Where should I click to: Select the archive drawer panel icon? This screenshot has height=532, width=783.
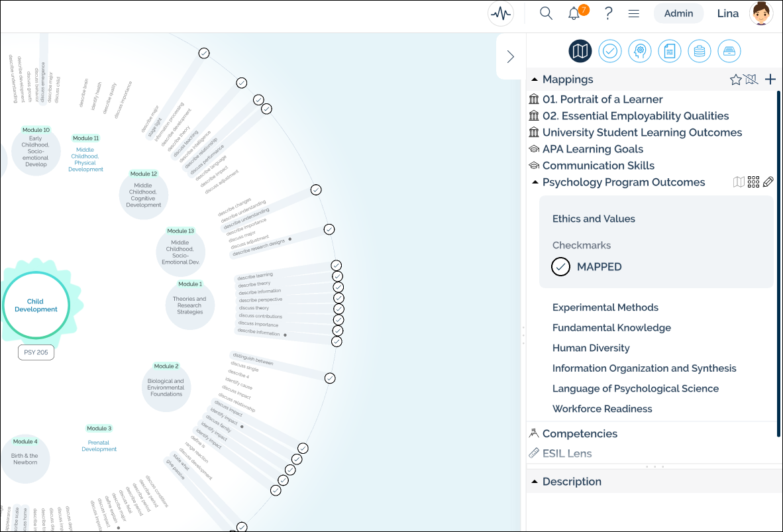(x=729, y=51)
